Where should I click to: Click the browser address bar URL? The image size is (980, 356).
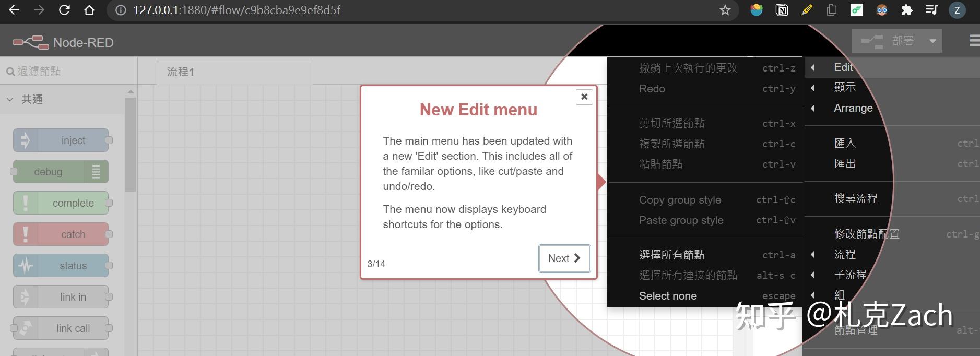point(237,10)
